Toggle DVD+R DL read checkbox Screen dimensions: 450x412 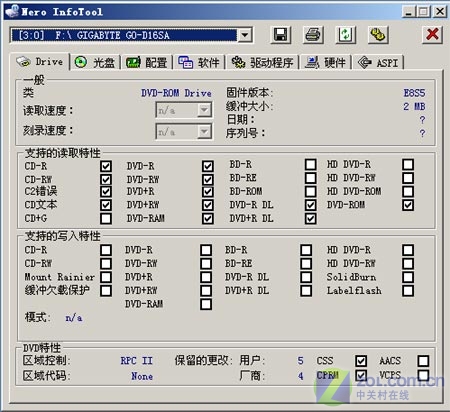[311, 218]
